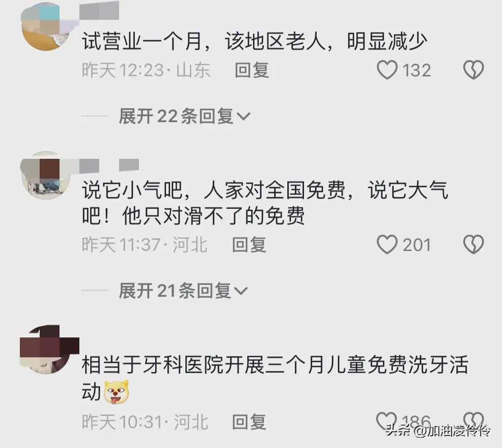
Task: Open the third commenter's avatar
Action: pyautogui.click(x=46, y=350)
